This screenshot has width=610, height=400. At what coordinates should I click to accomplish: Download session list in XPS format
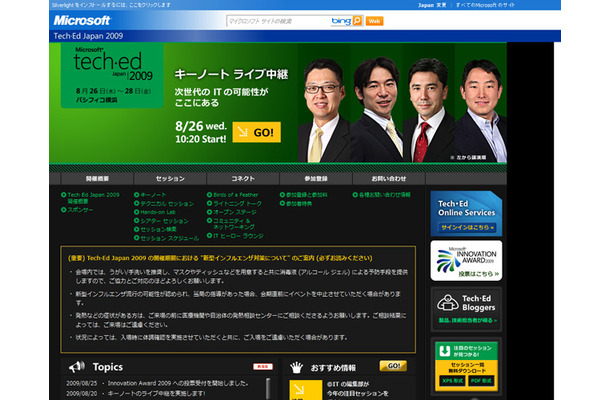(x=453, y=381)
